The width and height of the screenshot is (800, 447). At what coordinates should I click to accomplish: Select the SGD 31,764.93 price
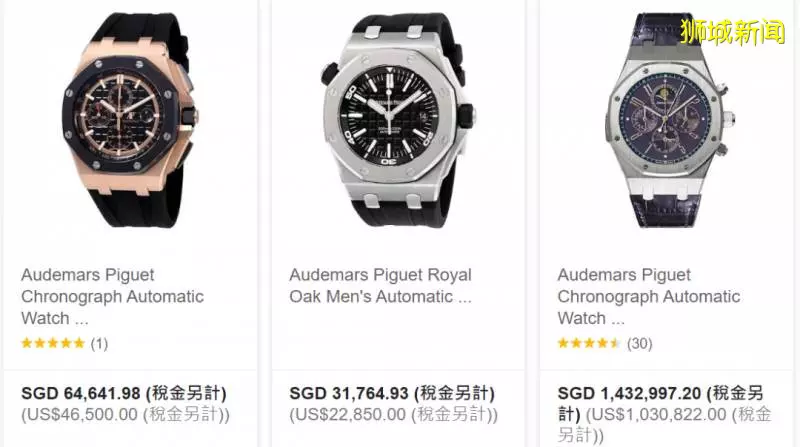[349, 393]
